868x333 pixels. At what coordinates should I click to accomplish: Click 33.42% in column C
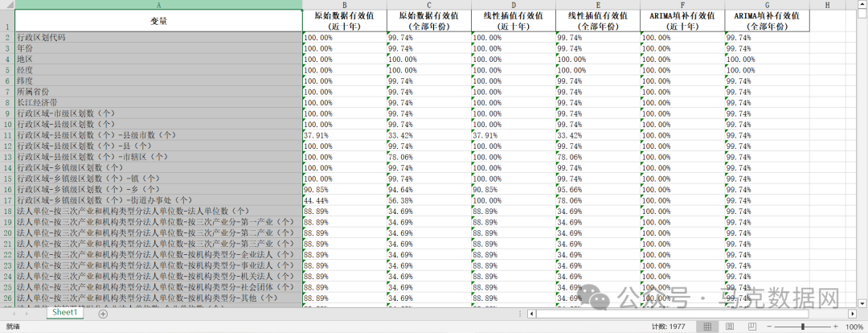[429, 134]
